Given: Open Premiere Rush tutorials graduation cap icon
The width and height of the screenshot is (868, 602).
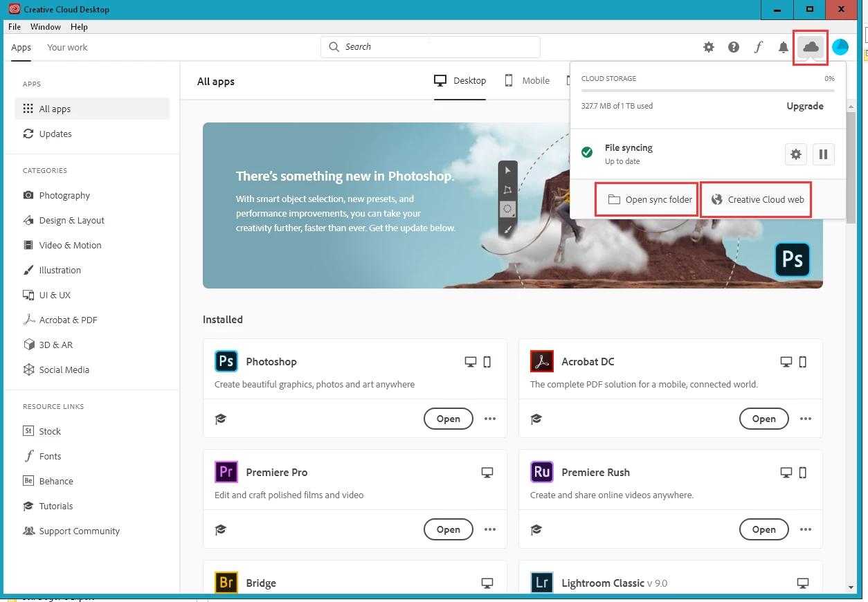Looking at the screenshot, I should pyautogui.click(x=536, y=529).
